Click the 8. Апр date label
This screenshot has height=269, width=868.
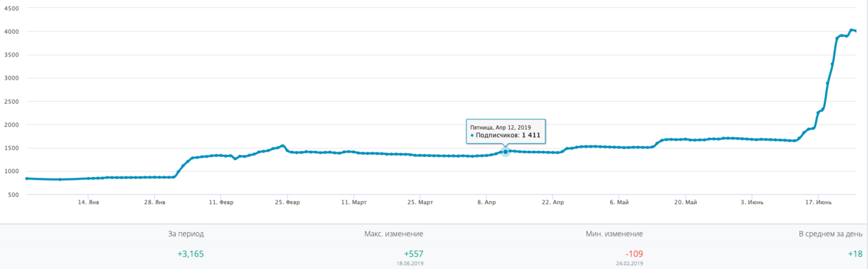[486, 202]
